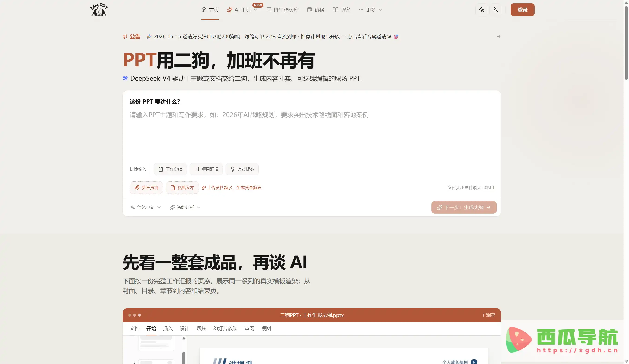
Task: Click the arrow at right of announcement bar
Action: (498, 37)
